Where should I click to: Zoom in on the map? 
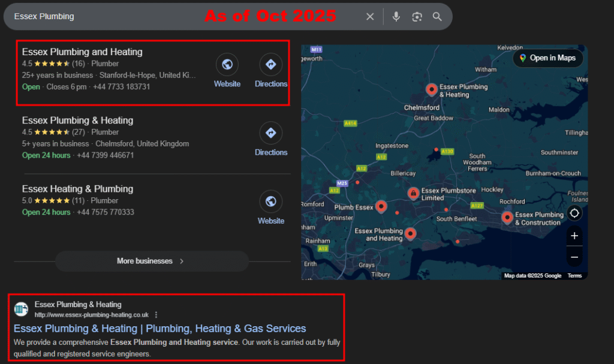[x=574, y=236]
